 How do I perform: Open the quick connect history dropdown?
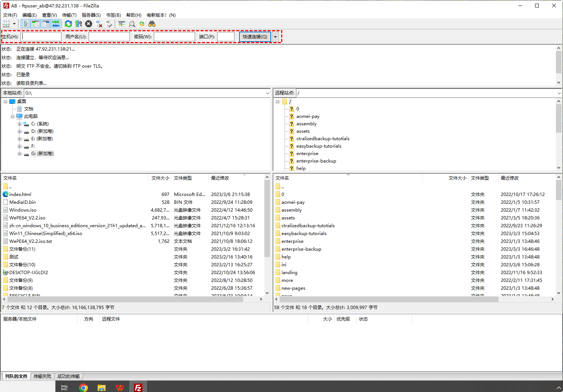point(276,37)
